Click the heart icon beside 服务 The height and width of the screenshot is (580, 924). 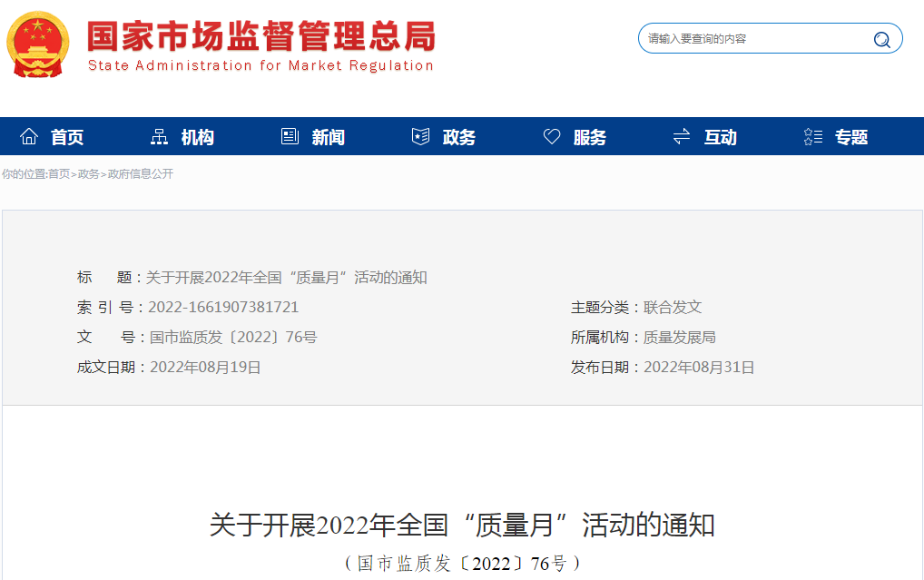pyautogui.click(x=552, y=137)
